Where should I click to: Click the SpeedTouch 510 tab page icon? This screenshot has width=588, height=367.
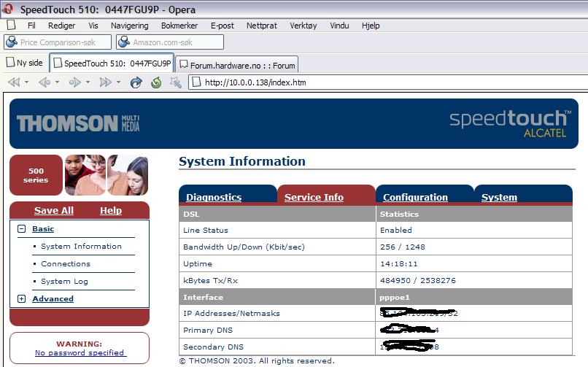(58, 63)
